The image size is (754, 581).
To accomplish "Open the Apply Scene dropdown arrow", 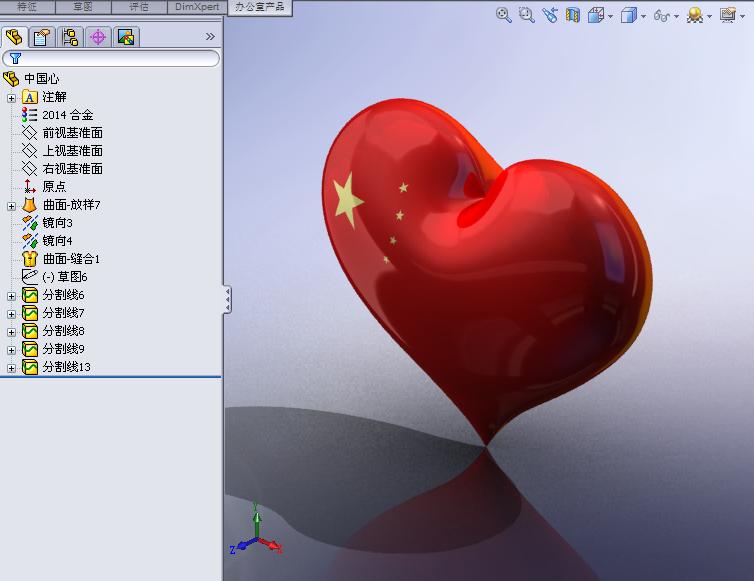I will tap(709, 16).
